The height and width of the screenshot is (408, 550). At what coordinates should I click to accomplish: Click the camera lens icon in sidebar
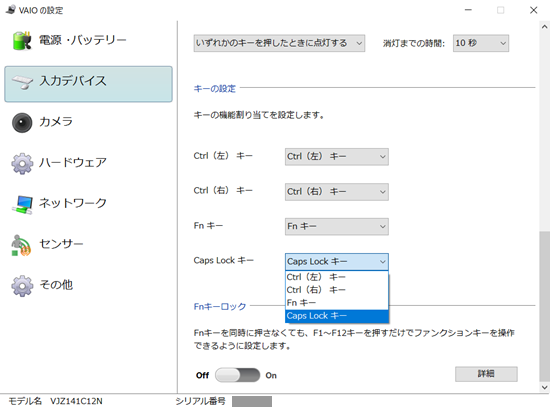(x=22, y=123)
